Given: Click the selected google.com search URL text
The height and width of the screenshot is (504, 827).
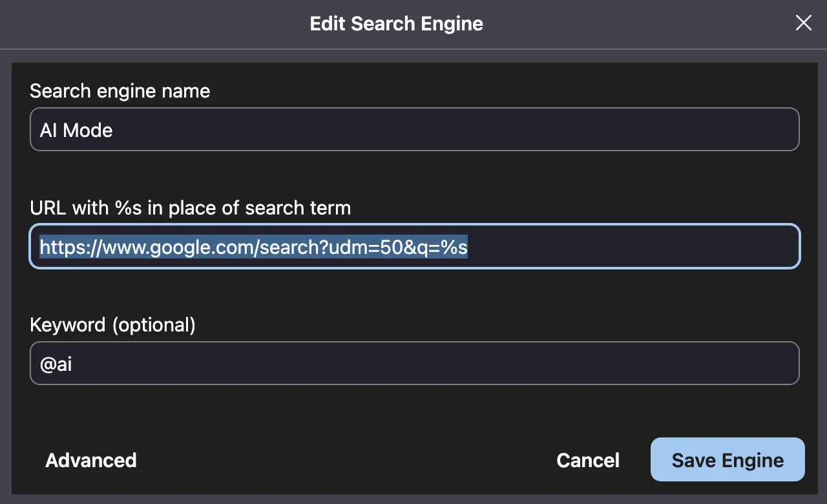Looking at the screenshot, I should 253,246.
